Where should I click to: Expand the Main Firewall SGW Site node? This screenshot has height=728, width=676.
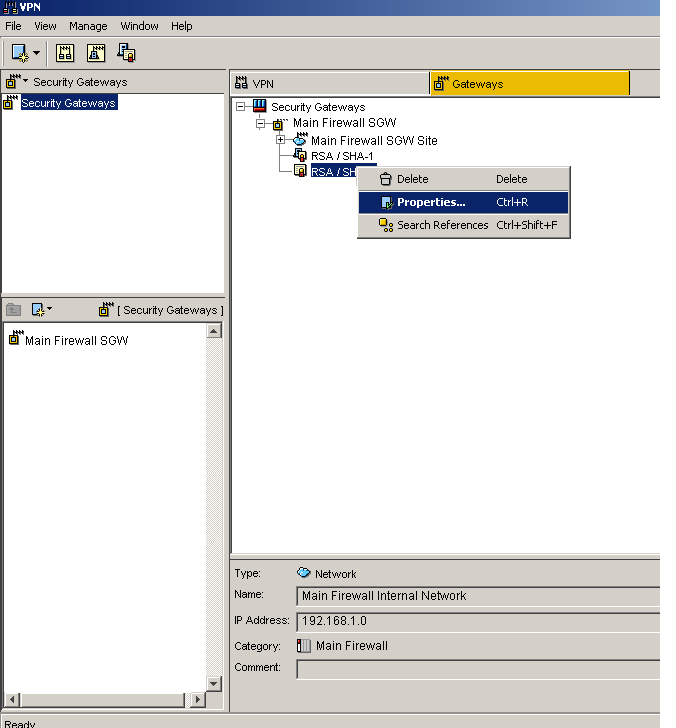(281, 140)
